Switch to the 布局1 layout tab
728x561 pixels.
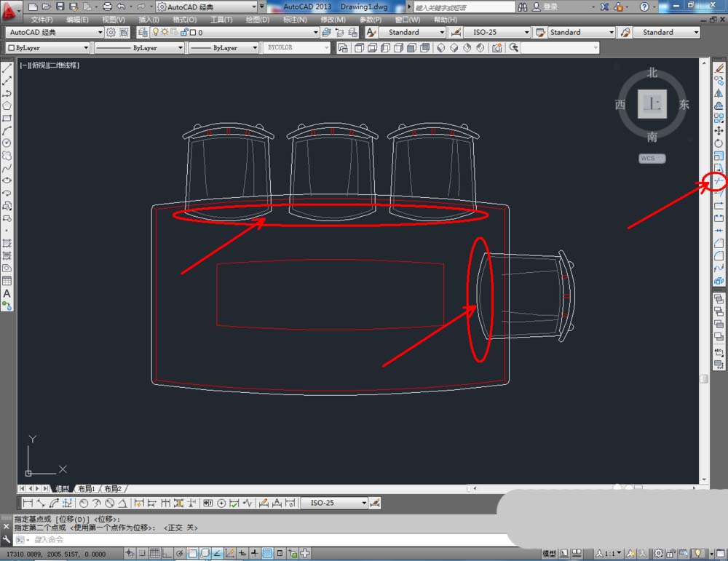87,489
